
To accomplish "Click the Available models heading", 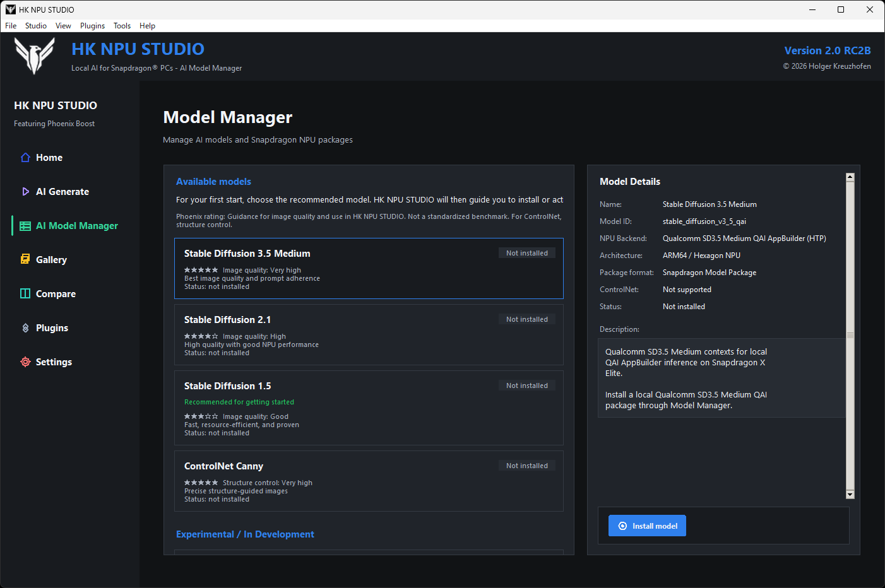I will coord(213,182).
